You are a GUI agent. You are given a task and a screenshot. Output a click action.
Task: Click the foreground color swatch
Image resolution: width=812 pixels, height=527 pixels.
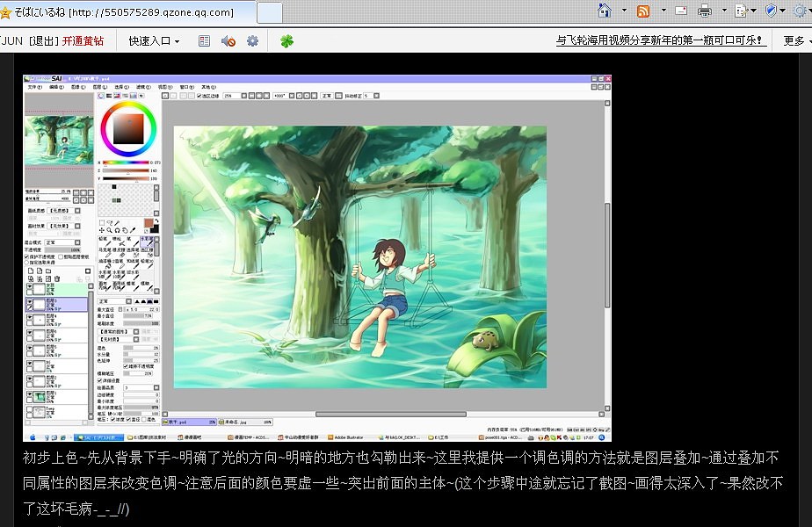(x=149, y=223)
